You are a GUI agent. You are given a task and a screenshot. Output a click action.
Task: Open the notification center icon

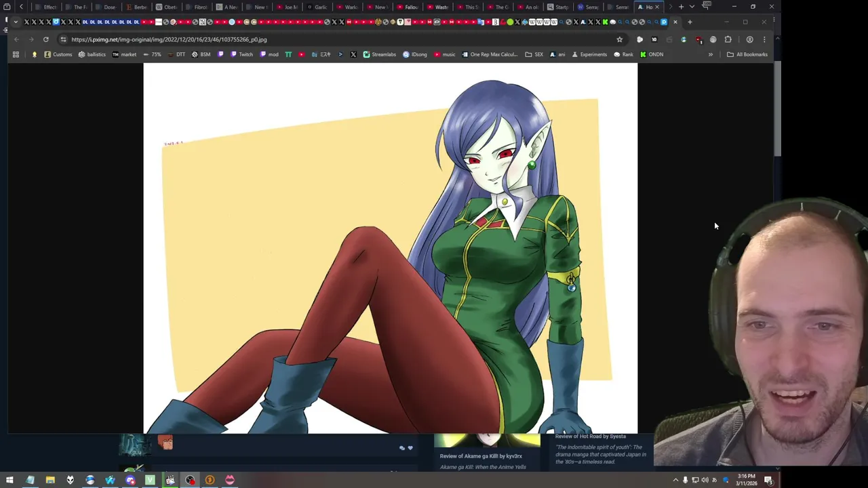768,480
